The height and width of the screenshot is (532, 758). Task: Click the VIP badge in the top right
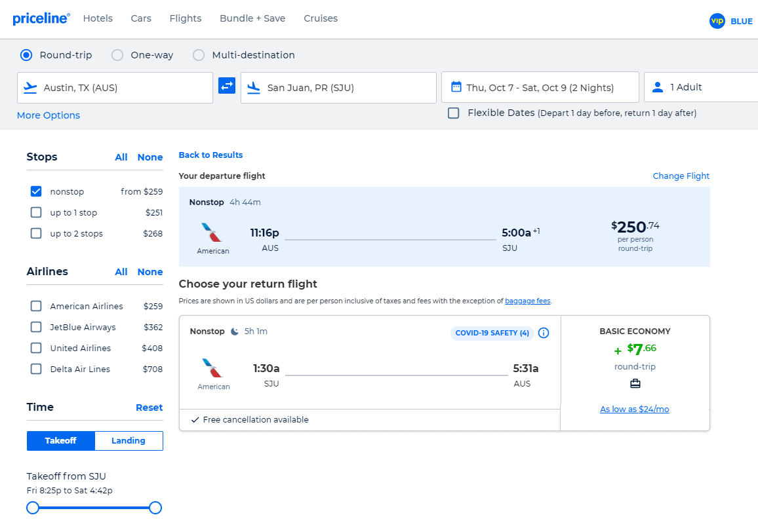[x=717, y=21]
